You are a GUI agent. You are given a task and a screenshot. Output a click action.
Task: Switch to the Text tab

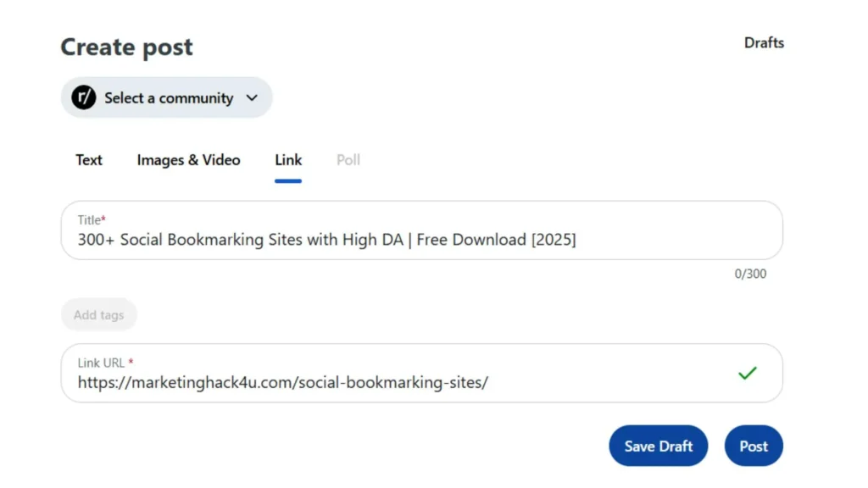tap(88, 160)
